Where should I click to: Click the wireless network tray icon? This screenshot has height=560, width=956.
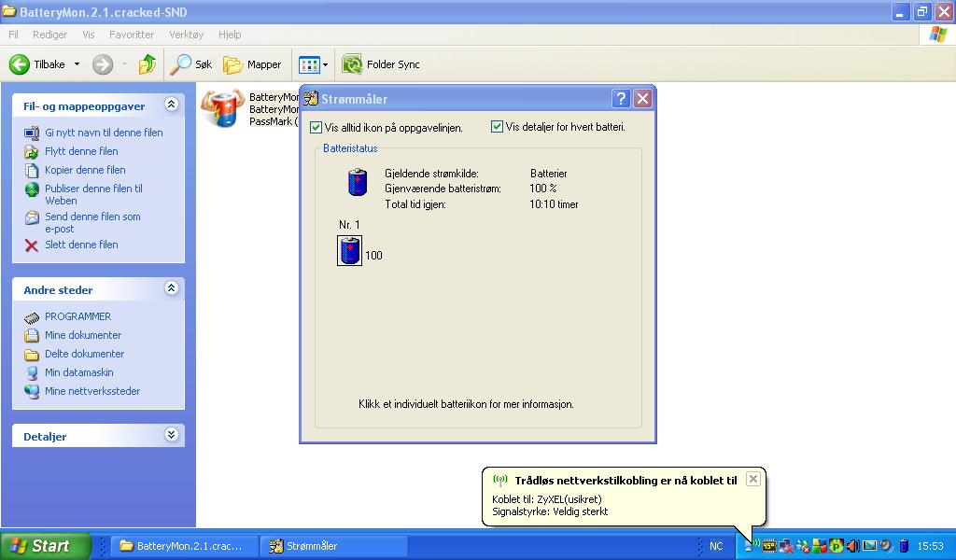point(752,545)
